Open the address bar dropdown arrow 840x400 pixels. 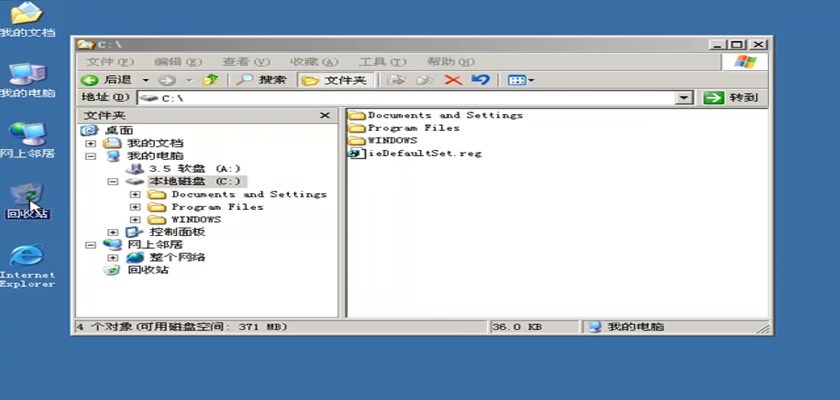click(x=685, y=98)
